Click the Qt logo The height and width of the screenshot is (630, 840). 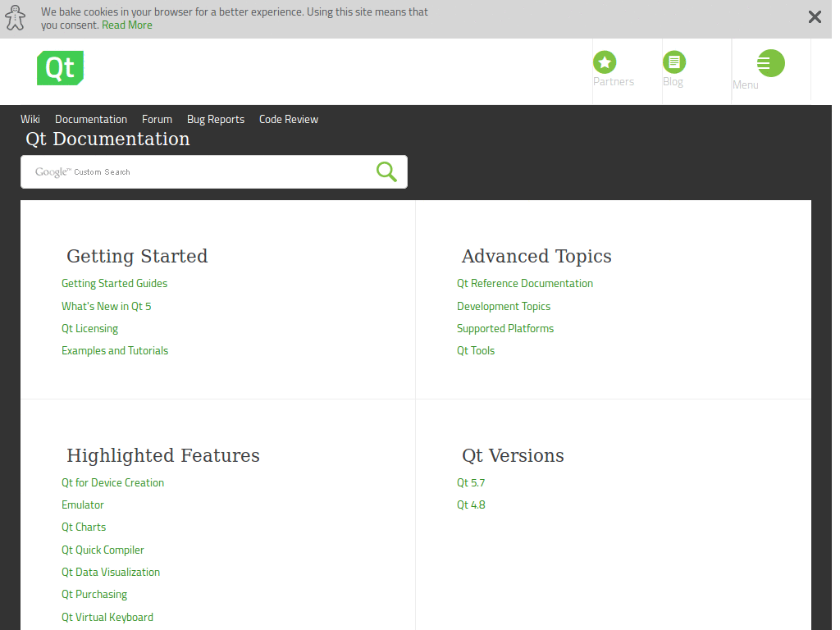(x=59, y=67)
